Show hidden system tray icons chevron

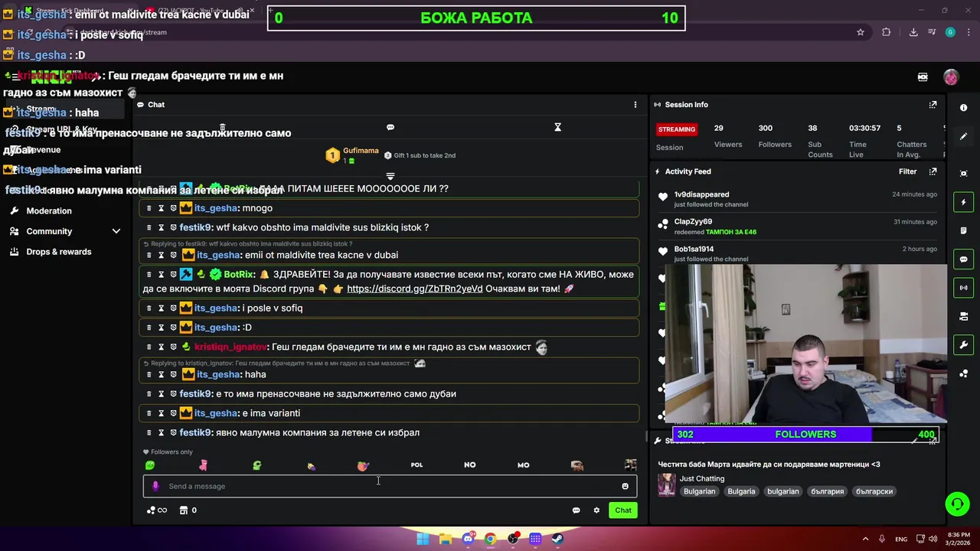866,539
